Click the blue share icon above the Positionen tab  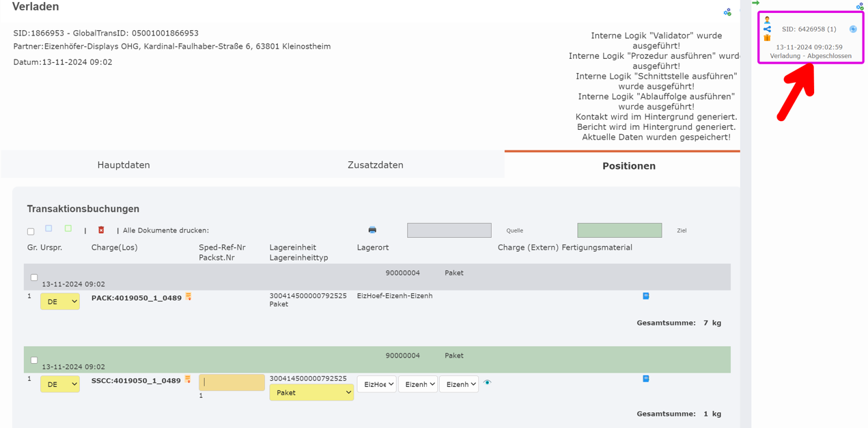coord(727,12)
